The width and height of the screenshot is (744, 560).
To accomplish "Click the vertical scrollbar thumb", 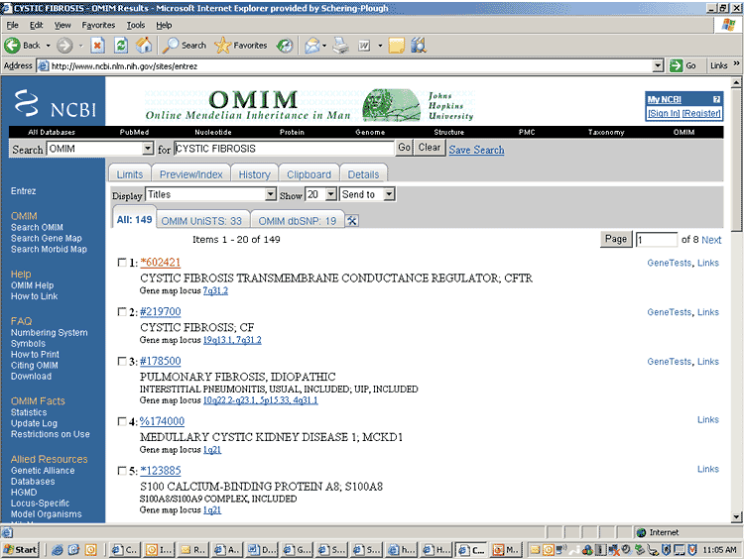I will (x=736, y=160).
